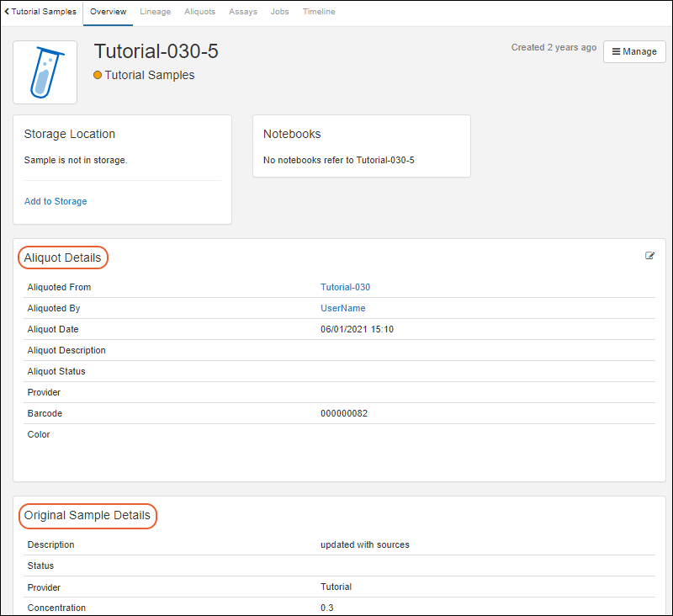Click the Tutorial-030-5 sample title

click(156, 51)
